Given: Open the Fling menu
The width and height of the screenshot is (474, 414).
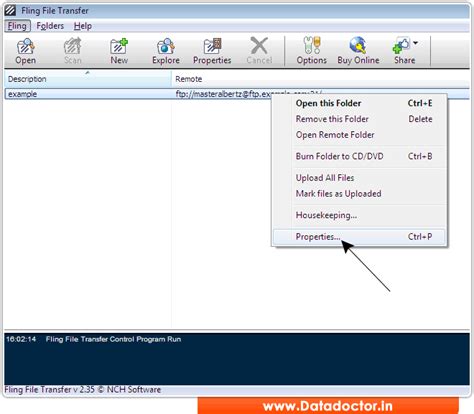Looking at the screenshot, I should 17,26.
